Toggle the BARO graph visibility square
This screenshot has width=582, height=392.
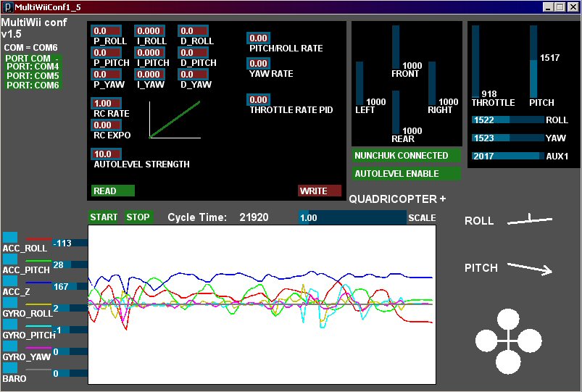10,368
